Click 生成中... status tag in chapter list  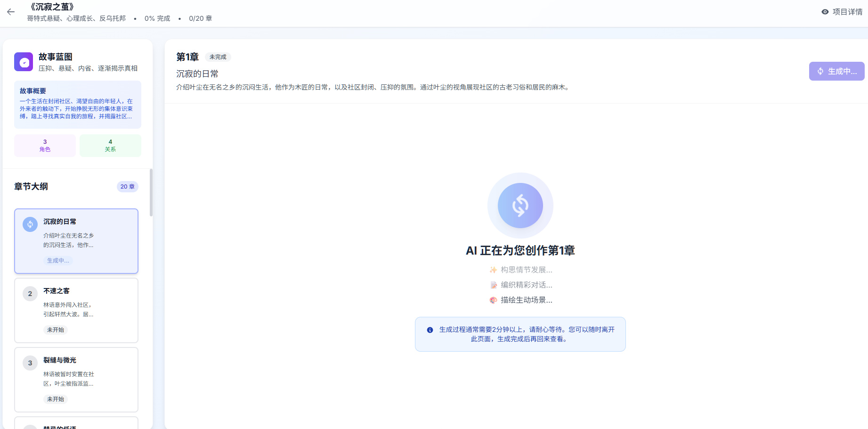point(58,261)
